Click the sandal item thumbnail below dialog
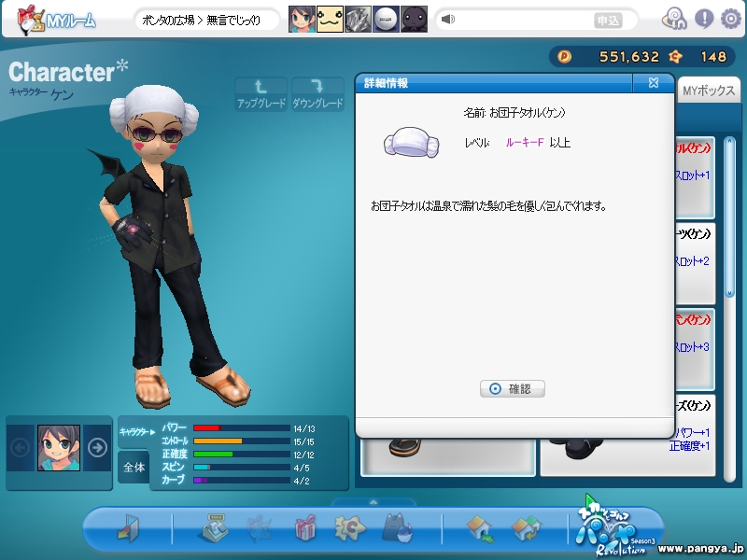The height and width of the screenshot is (560, 747). point(405,448)
